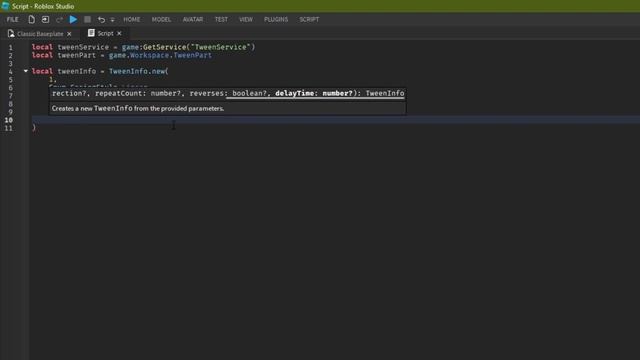Switch to the SCRIPT ribbon tab
The height and width of the screenshot is (360, 640).
point(309,19)
